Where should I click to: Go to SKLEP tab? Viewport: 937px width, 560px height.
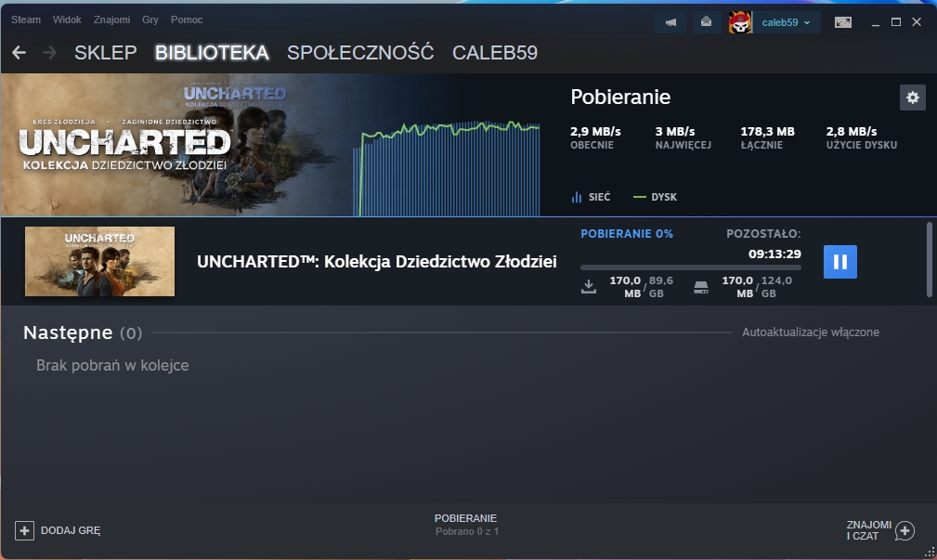[x=105, y=53]
